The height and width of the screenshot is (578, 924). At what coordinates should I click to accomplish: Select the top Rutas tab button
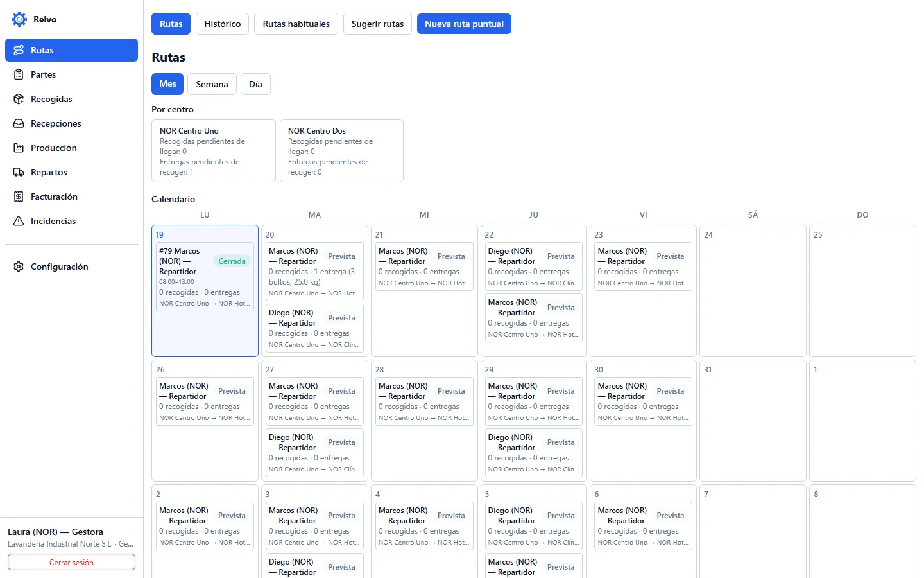(x=171, y=24)
